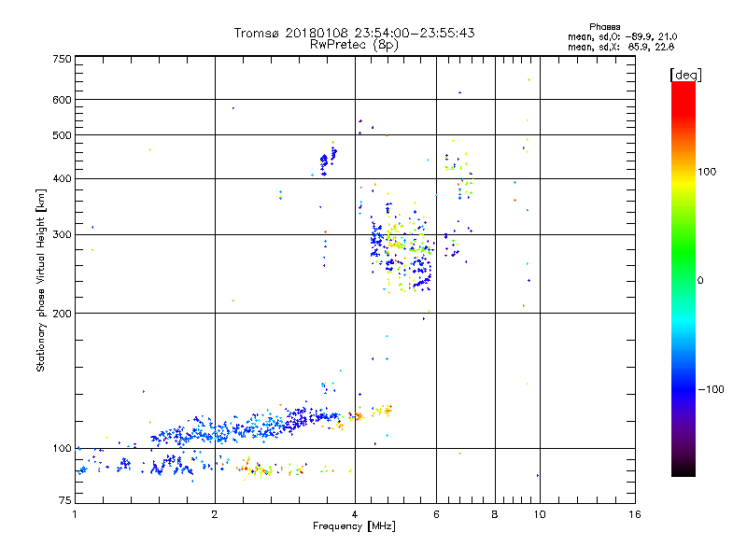Click the y-axis tick label '600'
Image resolution: width=747 pixels, height=560 pixels.
pyautogui.click(x=62, y=100)
